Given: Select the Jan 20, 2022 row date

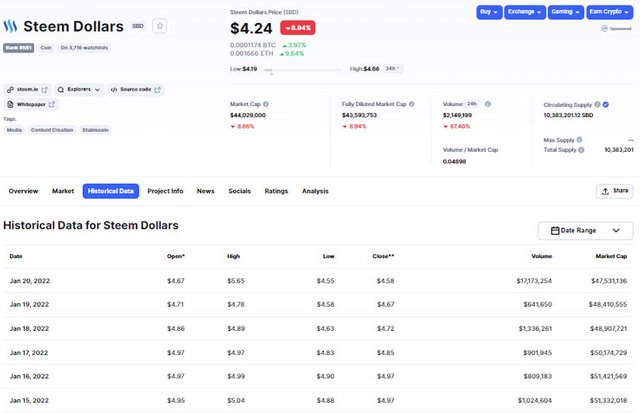Looking at the screenshot, I should [x=30, y=281].
